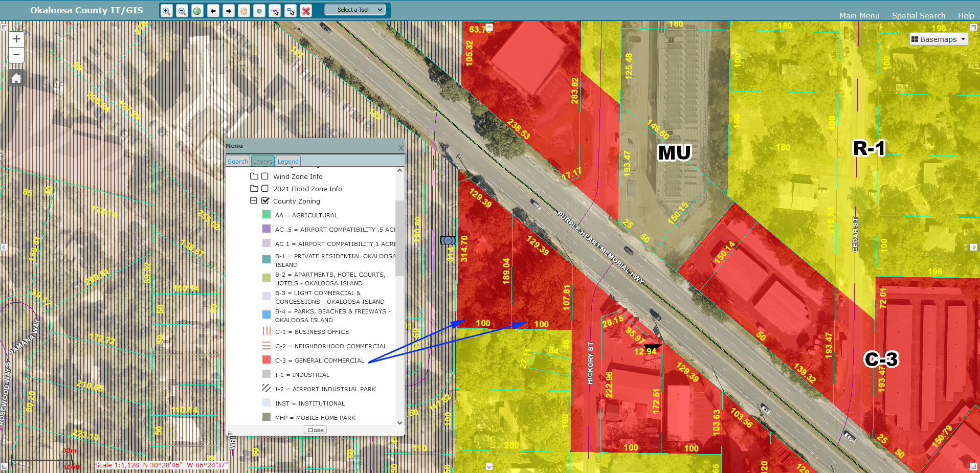The width and height of the screenshot is (980, 473).
Task: Go to previous map extent arrow
Action: pos(213,11)
